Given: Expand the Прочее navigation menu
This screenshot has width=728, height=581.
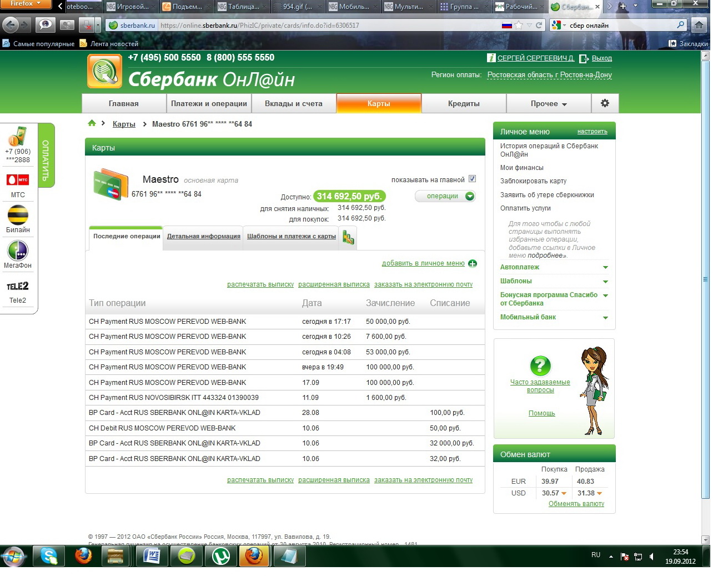Looking at the screenshot, I should pos(549,103).
